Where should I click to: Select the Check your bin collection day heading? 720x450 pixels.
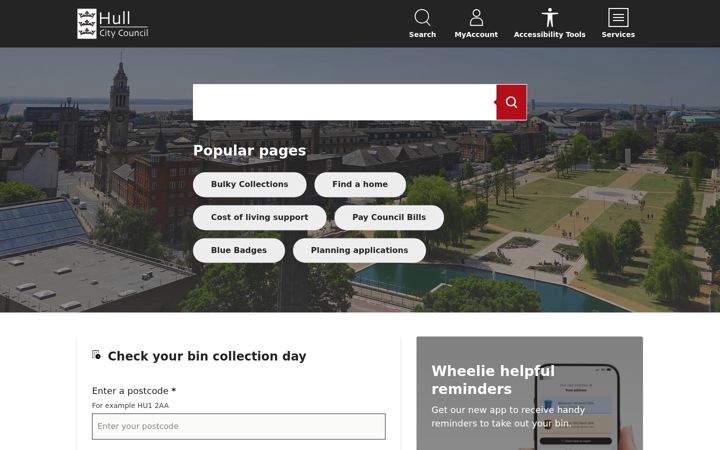(x=207, y=356)
